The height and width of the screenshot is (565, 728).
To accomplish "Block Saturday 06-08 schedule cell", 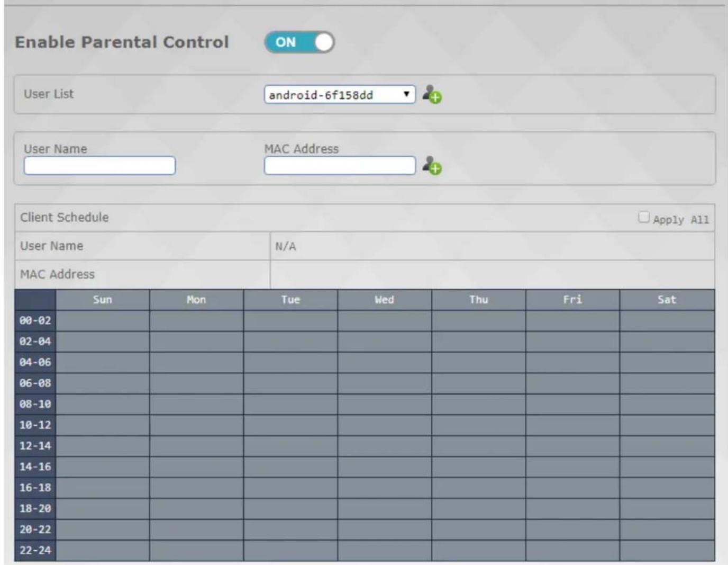I will pos(667,383).
